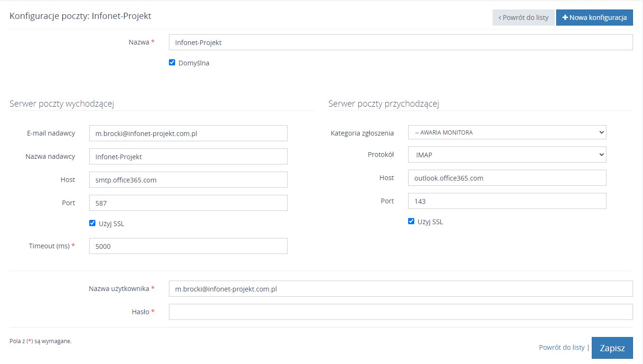Click the 'Protokół' label
Screen dimensions: 643x364
(381, 155)
